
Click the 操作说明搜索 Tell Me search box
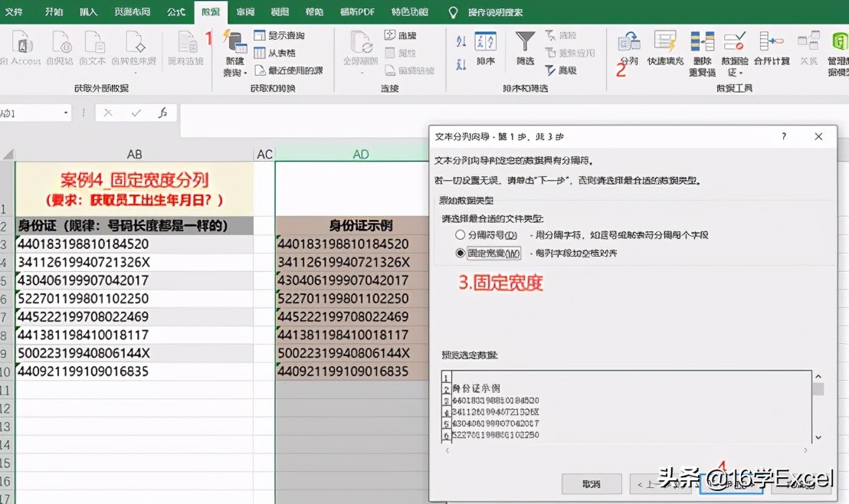tap(495, 12)
